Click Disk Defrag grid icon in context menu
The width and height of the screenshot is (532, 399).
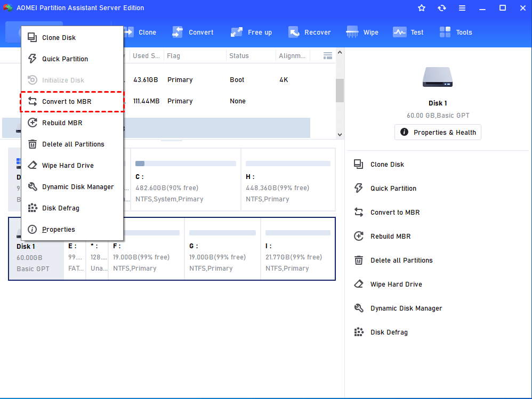click(x=32, y=208)
